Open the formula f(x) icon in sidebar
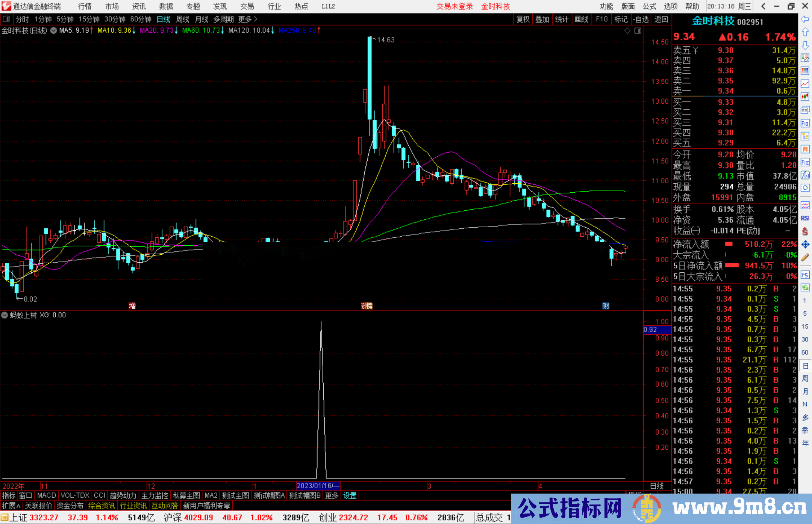Screen dimensions: 812x524 coord(805,175)
